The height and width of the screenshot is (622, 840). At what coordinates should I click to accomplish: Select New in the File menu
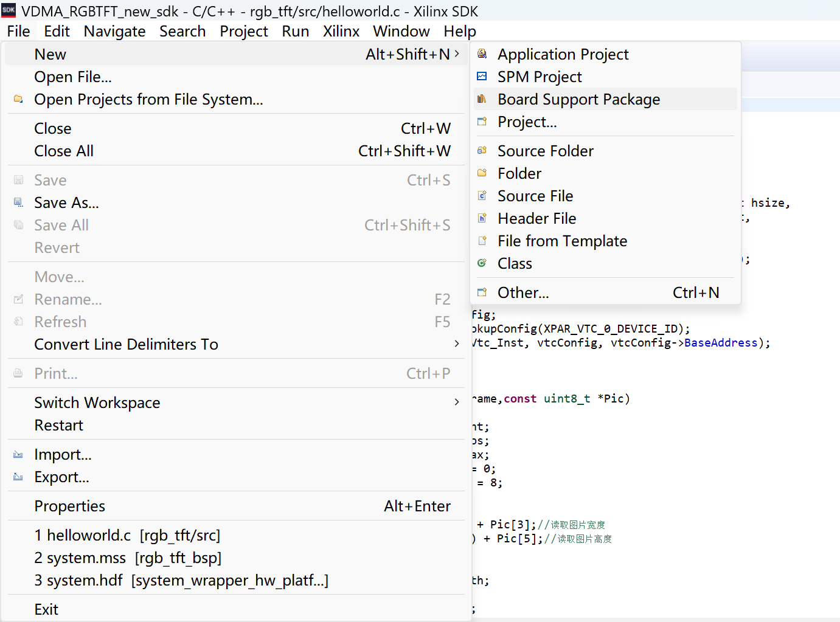tap(236, 54)
